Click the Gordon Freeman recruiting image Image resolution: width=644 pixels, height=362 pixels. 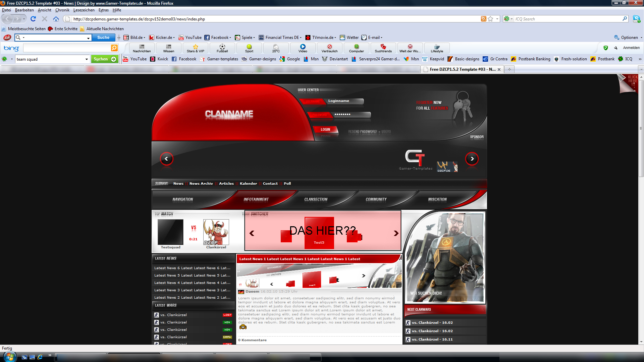click(445, 257)
